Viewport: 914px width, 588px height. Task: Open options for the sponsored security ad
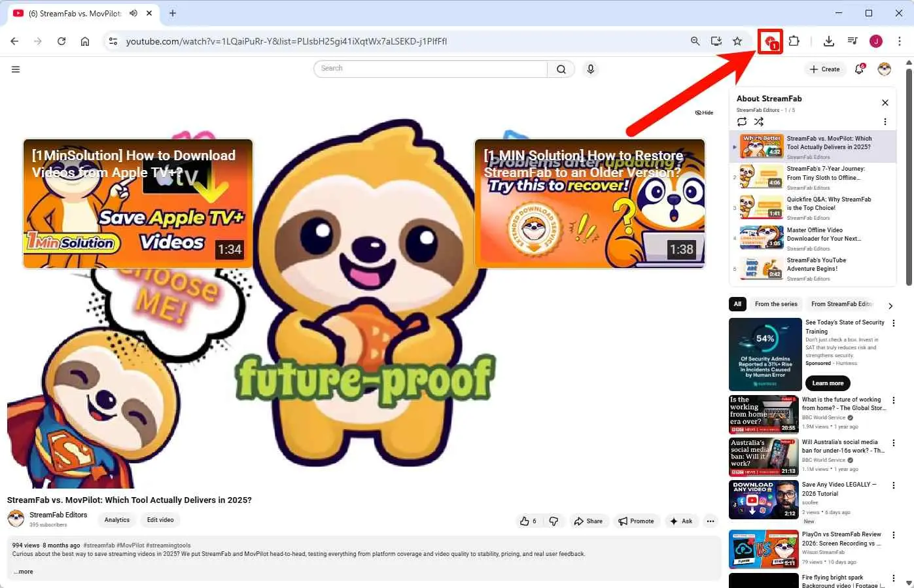point(893,323)
